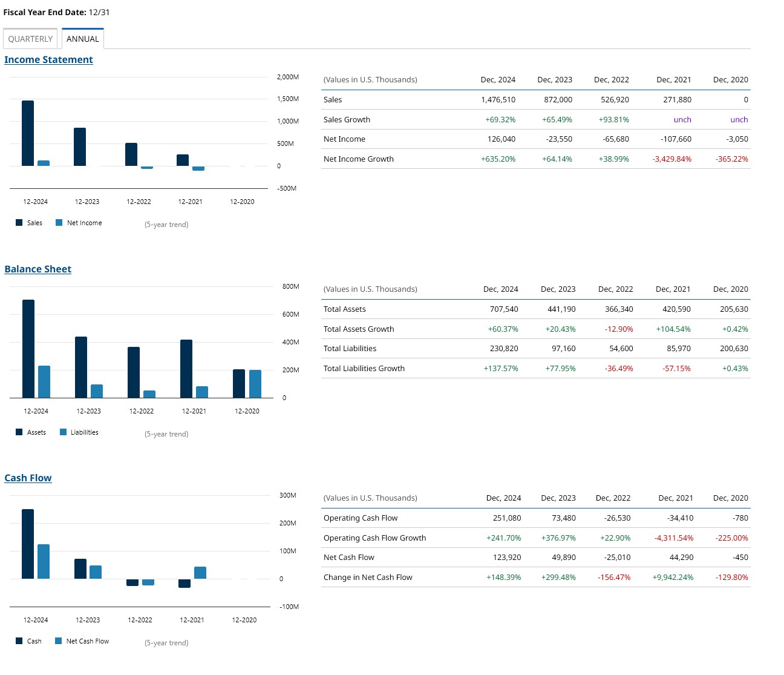
Task: Click the Net Cash Flow legend swatch
Action: (58, 641)
